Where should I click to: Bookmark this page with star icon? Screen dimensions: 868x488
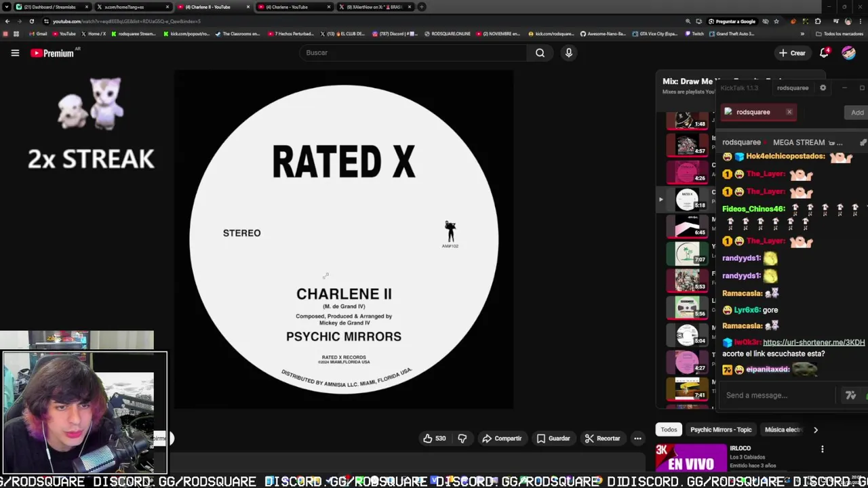(776, 21)
